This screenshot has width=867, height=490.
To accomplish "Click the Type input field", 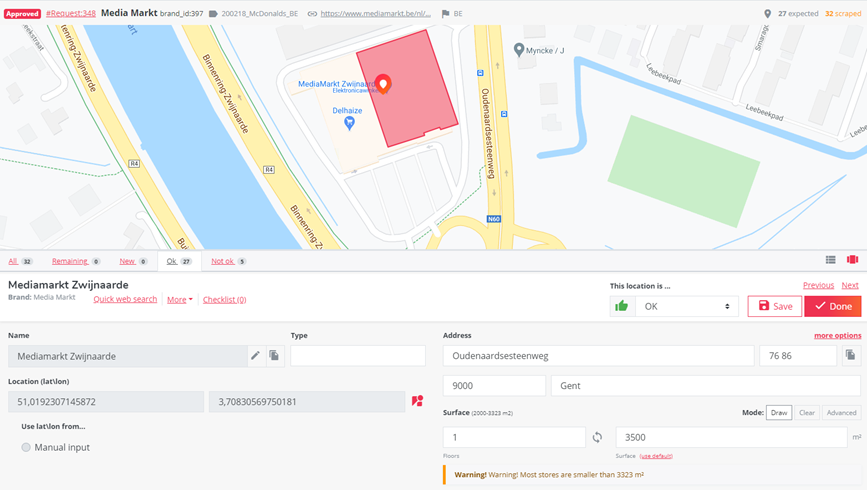I will [358, 356].
